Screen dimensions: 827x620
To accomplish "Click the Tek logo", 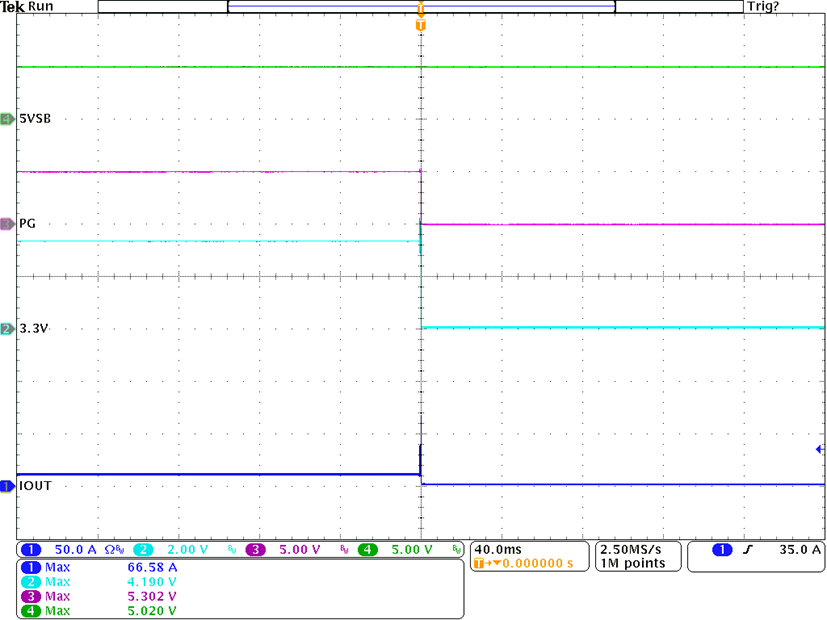I will [12, 6].
